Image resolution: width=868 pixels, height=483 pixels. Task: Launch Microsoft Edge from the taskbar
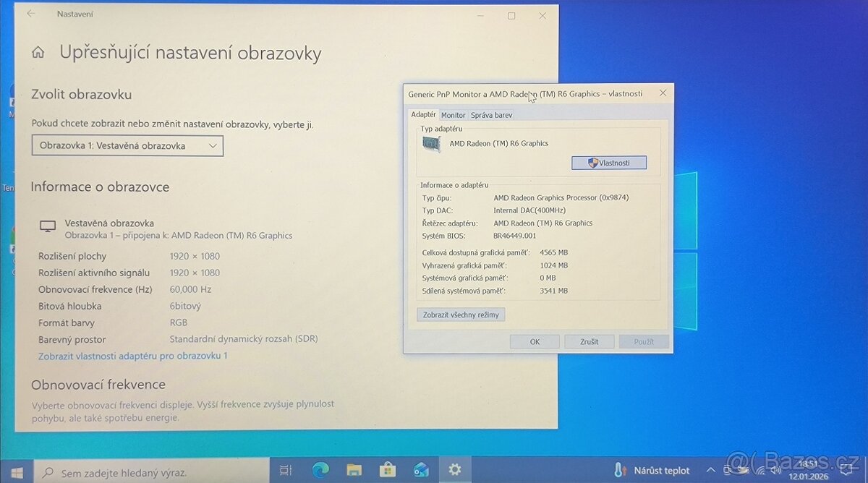point(320,471)
